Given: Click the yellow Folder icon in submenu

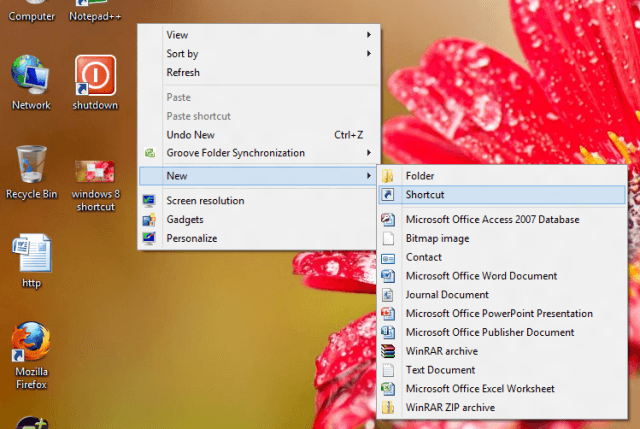Looking at the screenshot, I should pos(388,176).
